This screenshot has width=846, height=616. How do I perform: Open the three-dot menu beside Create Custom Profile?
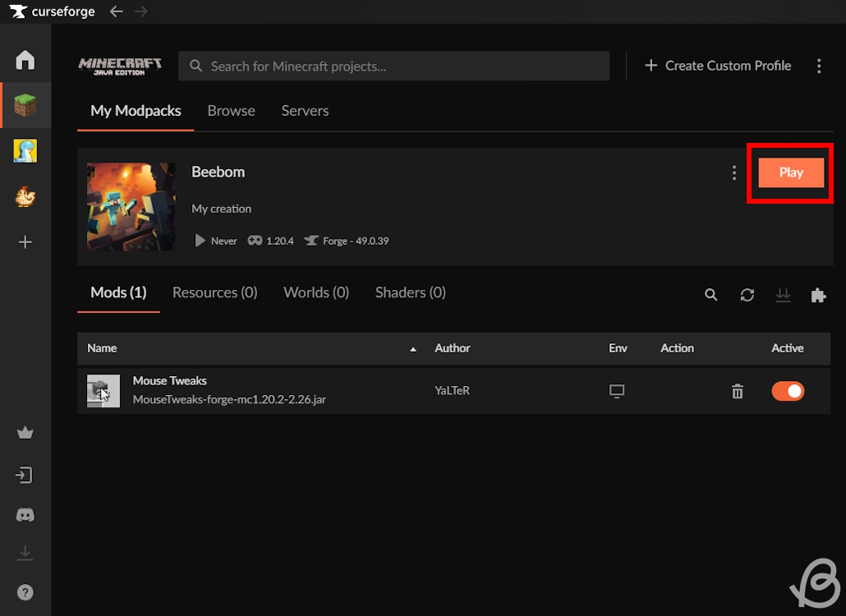[818, 67]
